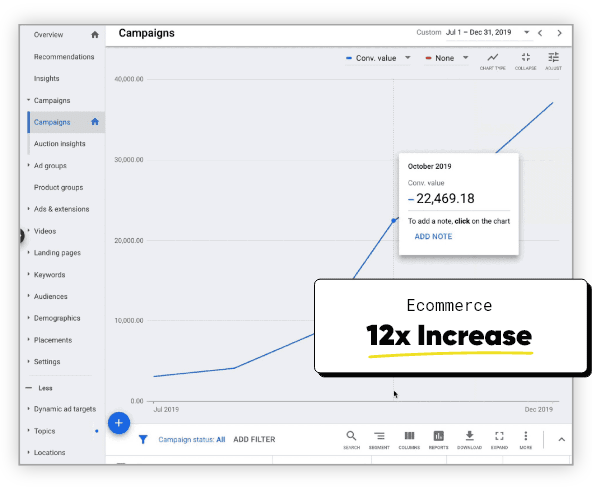Select Auction insights in the sidebar
The width and height of the screenshot is (592, 488).
click(x=60, y=144)
